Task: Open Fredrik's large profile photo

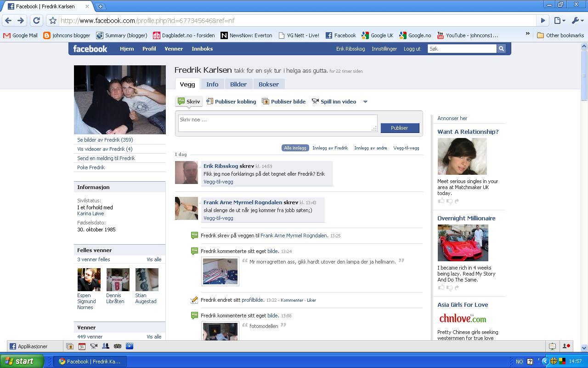Action: [120, 99]
